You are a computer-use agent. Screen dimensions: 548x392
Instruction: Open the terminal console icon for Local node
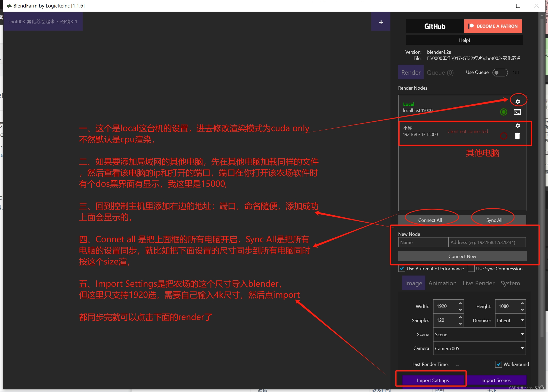(x=517, y=112)
